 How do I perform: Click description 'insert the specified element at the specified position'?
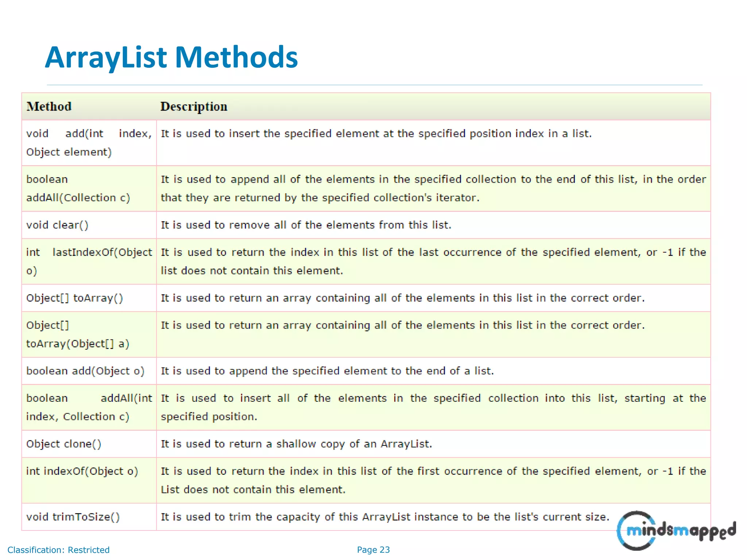(x=376, y=134)
